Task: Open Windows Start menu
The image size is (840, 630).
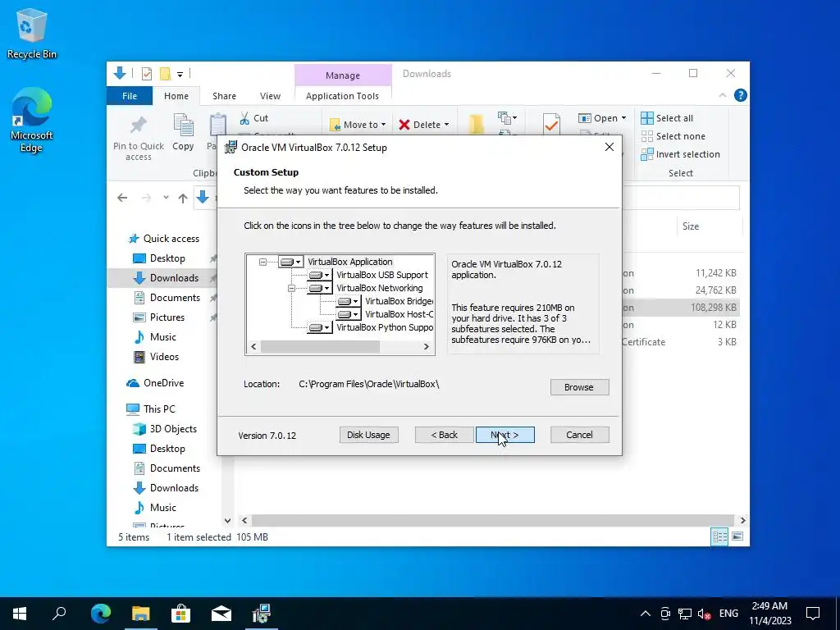Action: (x=20, y=614)
